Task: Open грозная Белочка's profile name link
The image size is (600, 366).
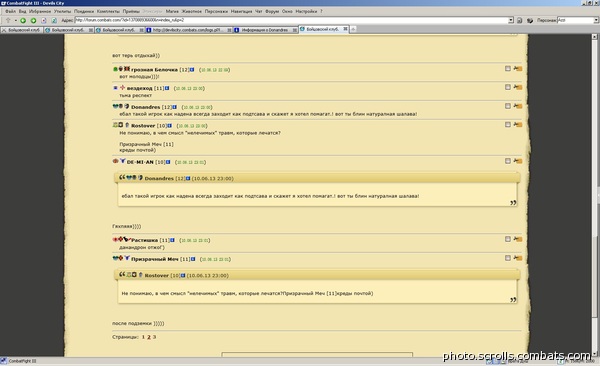Action: pyautogui.click(x=154, y=70)
